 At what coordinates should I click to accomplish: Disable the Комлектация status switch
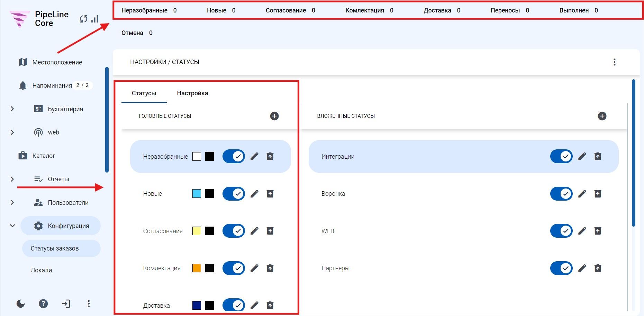234,268
